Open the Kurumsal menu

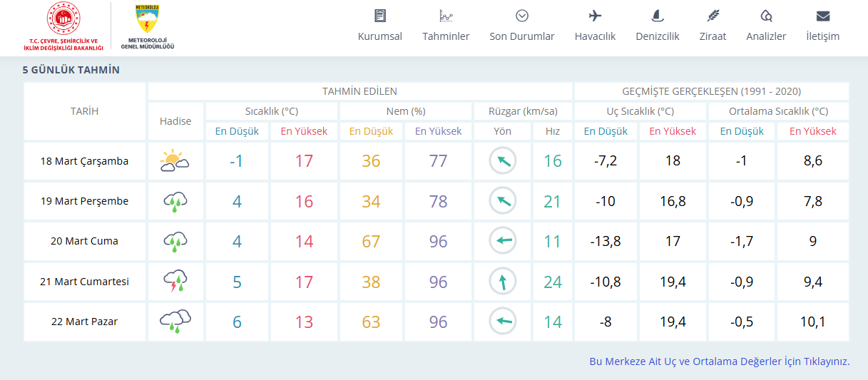tap(379, 26)
